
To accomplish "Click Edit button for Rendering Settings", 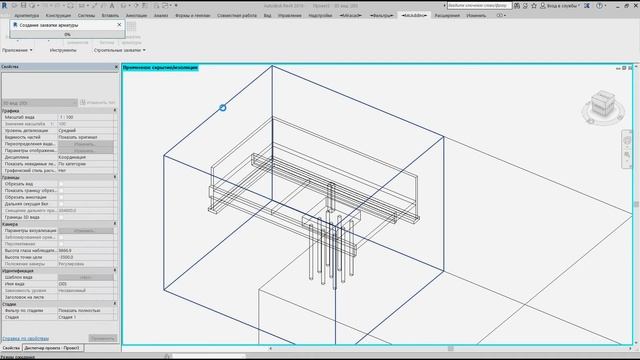I will click(x=86, y=231).
